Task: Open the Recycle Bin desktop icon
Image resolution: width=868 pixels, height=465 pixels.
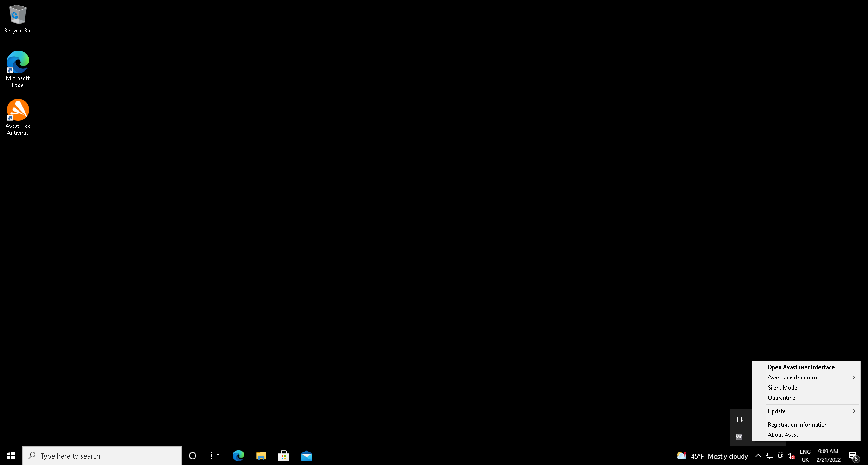Action: [x=18, y=19]
